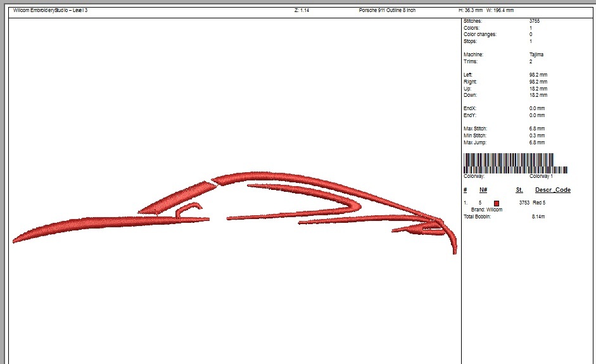Click the '#' column header
This screenshot has height=364, width=596.
466,190
